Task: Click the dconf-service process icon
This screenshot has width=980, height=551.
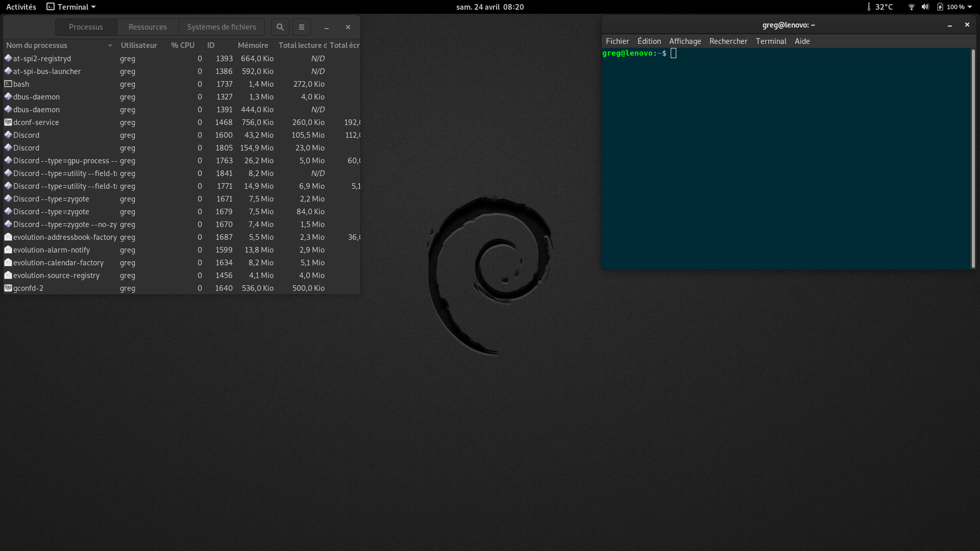Action: pos(8,122)
